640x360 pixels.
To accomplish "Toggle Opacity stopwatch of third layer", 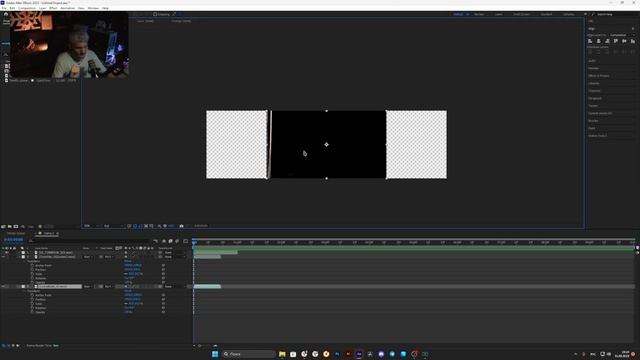I will (x=32, y=312).
